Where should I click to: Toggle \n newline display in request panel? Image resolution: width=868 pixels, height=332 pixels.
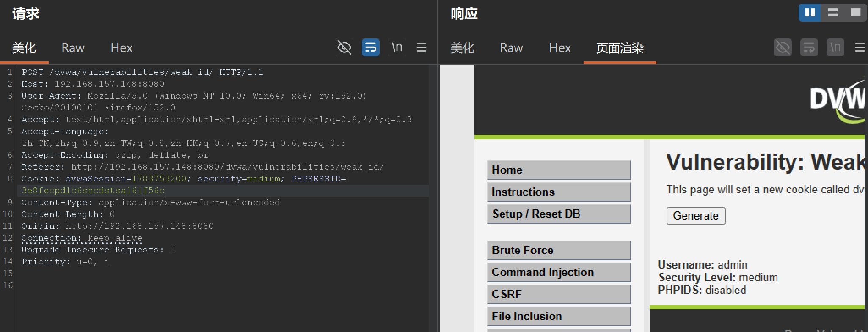(x=397, y=47)
